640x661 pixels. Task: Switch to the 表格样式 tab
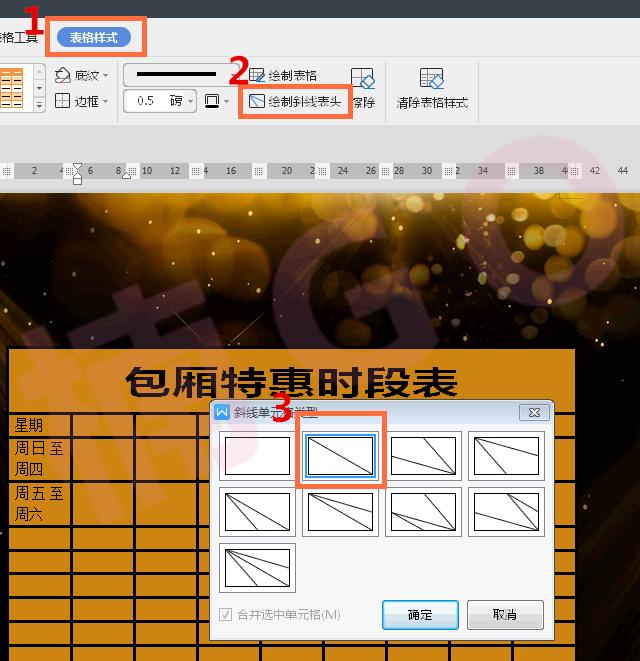94,38
